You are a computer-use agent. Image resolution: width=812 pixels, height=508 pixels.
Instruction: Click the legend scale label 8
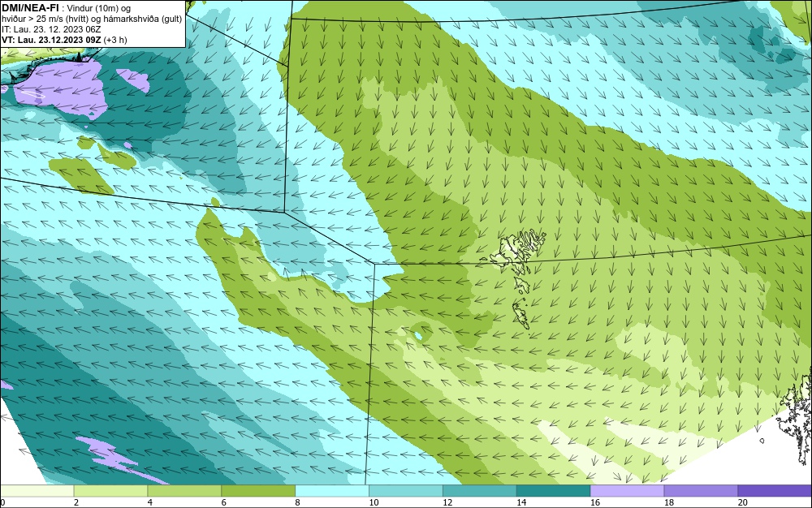tap(297, 502)
